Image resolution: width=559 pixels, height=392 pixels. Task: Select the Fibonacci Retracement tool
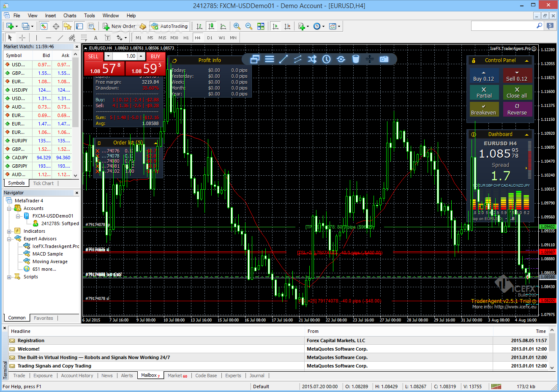pos(84,38)
